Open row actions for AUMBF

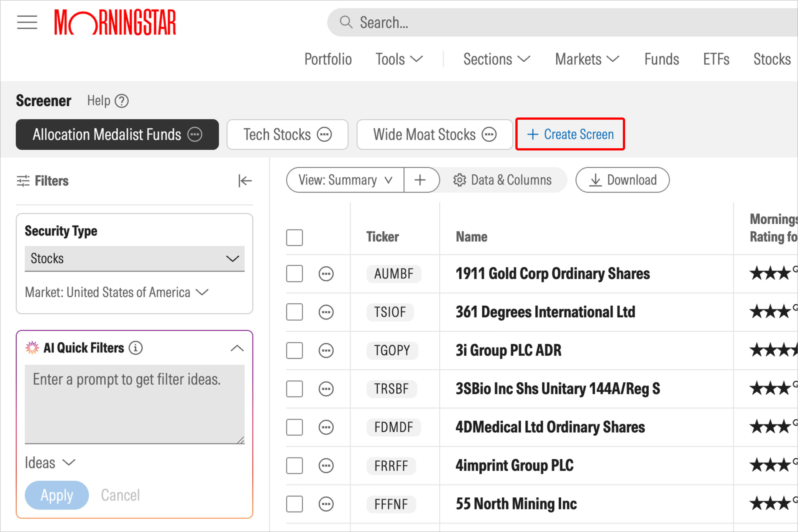326,274
